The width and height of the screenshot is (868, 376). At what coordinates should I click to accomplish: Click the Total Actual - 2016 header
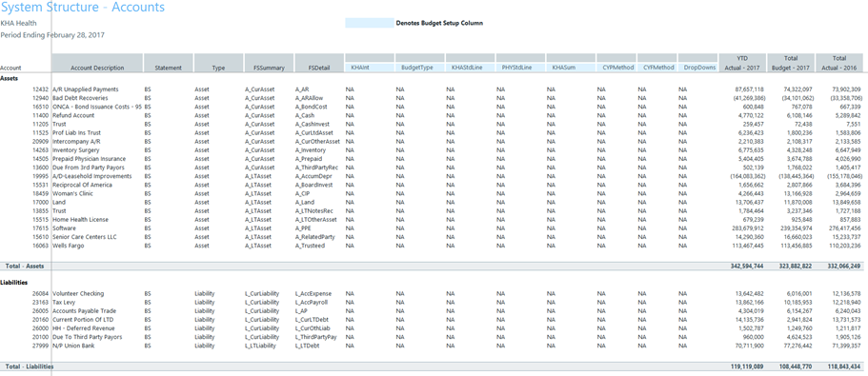click(x=839, y=63)
